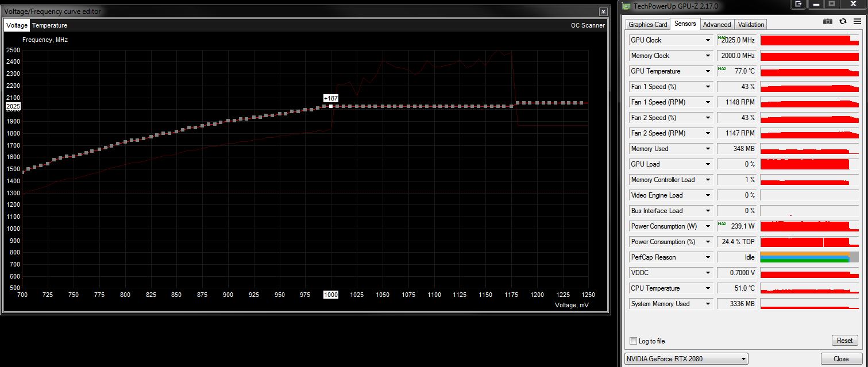Expand the Fan 2 Speed (RPM) dropdown
Viewport: 868px width, 367px height.
click(x=708, y=133)
